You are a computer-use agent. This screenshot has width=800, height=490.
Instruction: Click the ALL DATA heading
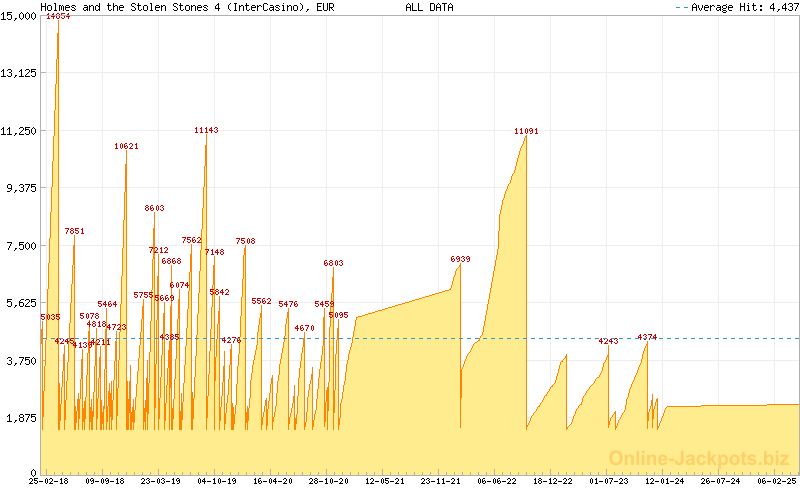click(x=429, y=7)
